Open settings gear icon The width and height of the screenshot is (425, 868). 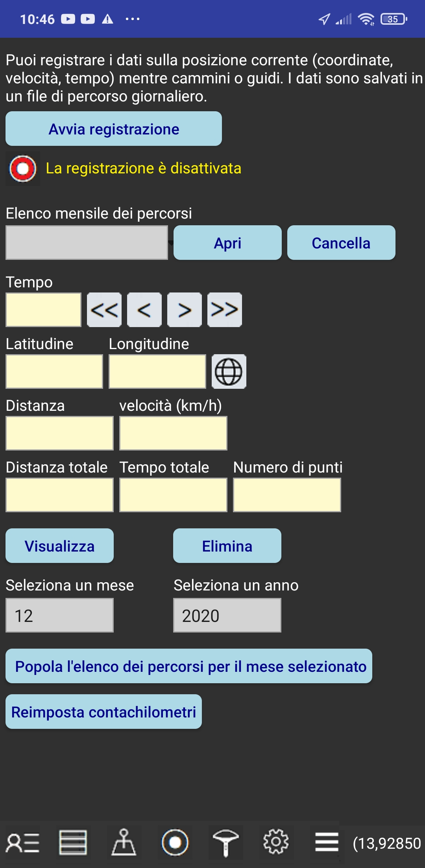click(276, 842)
